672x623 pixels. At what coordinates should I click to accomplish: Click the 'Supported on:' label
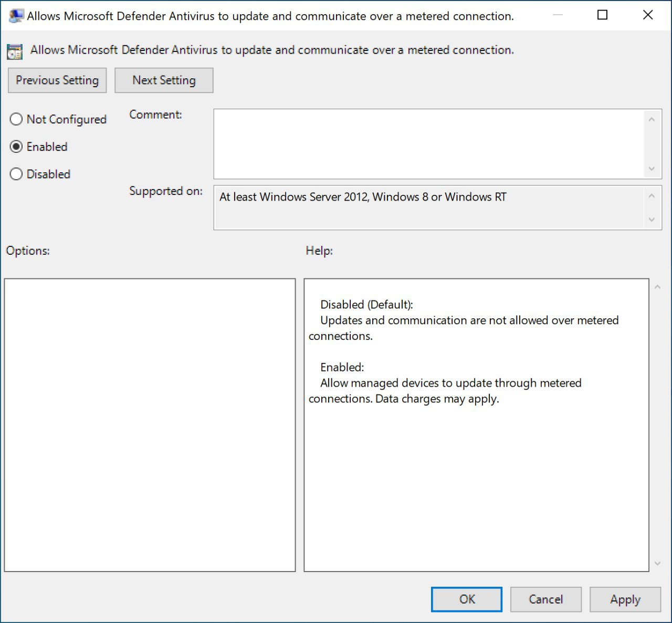coord(166,191)
